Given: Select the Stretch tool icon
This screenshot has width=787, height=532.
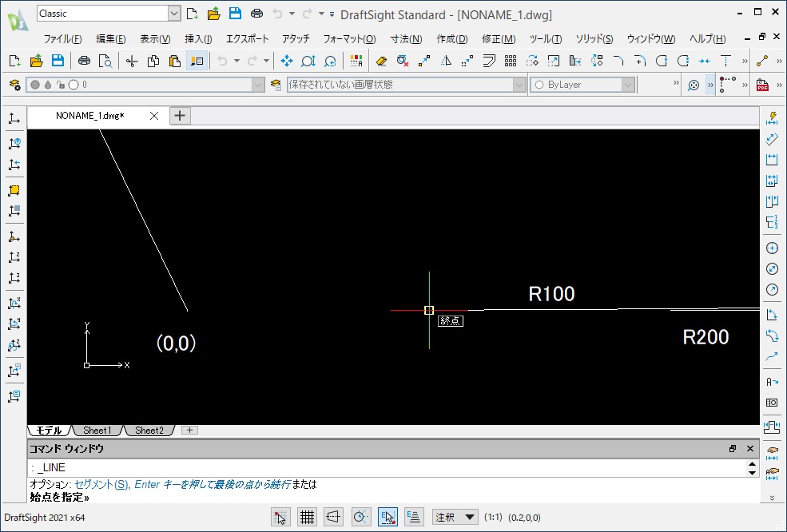Looking at the screenshot, I should [x=575, y=62].
